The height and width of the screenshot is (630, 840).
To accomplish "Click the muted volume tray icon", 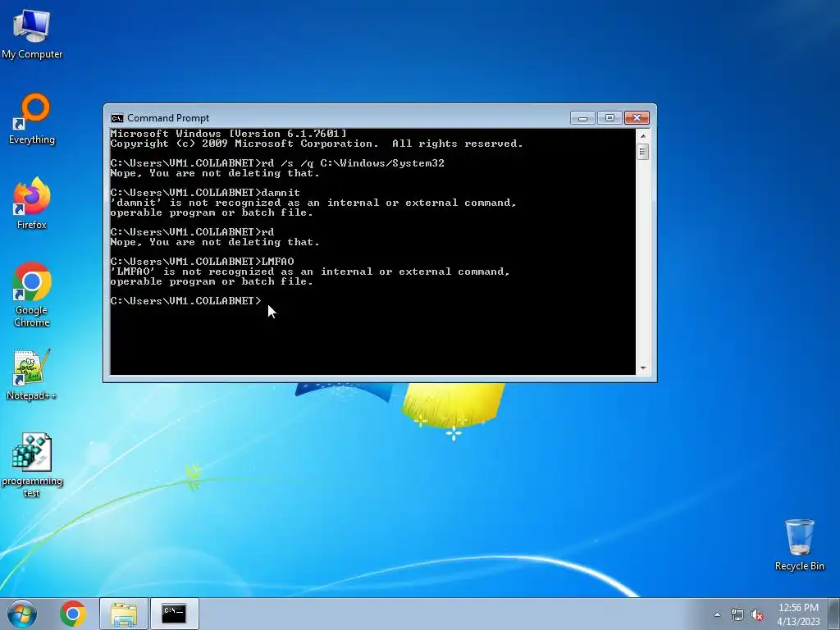I will coord(757,614).
